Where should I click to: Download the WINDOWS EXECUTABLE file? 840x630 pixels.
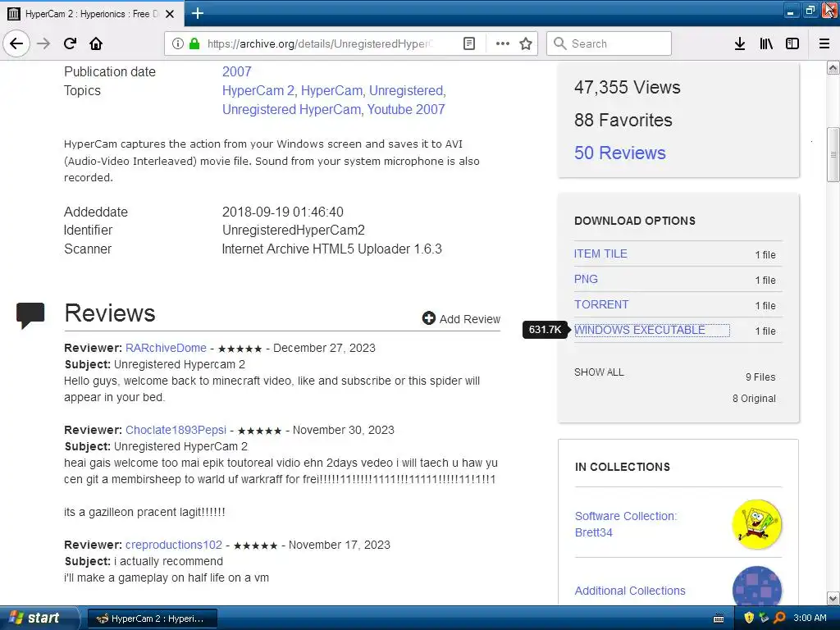(640, 330)
